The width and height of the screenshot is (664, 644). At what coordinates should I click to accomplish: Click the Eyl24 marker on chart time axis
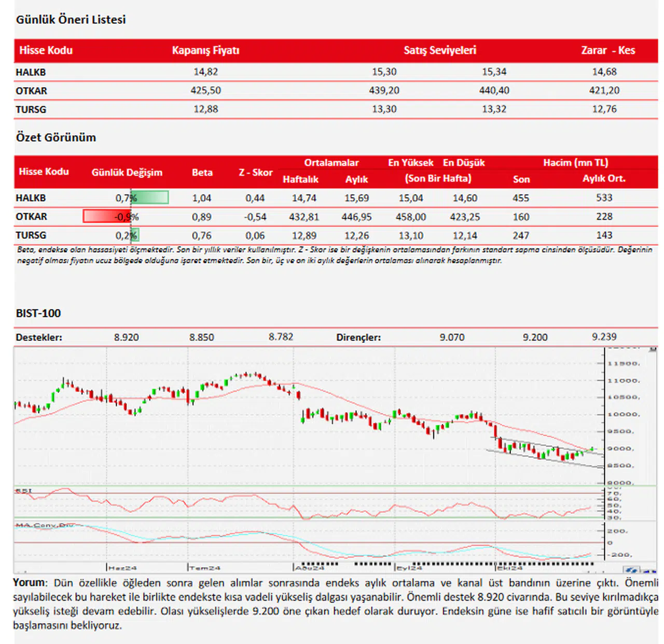(409, 568)
